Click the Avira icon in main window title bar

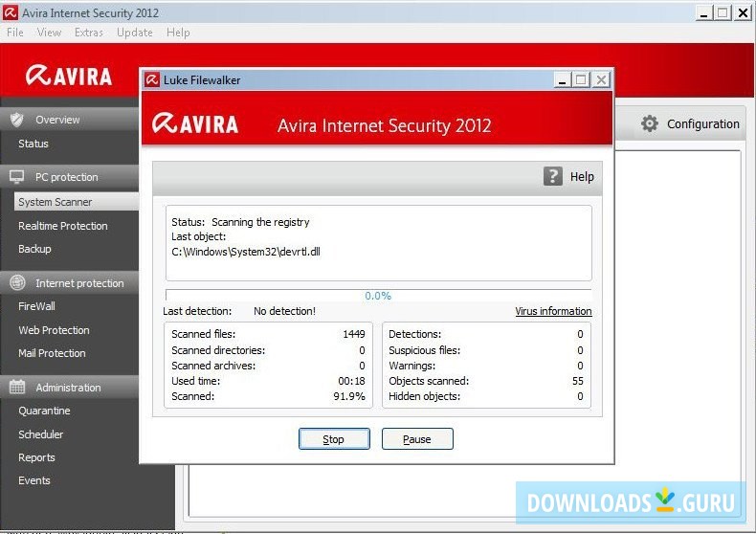(x=11, y=12)
